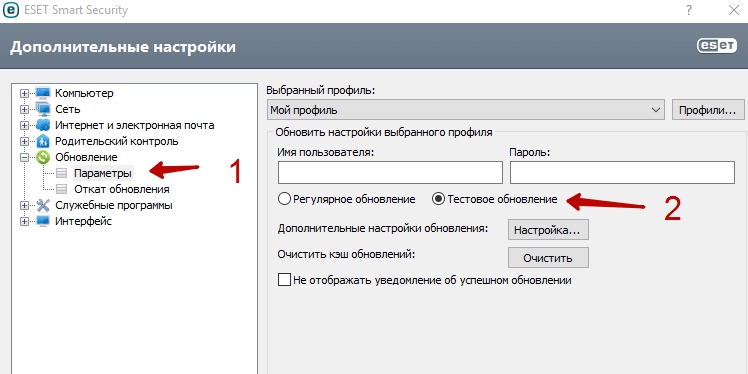Viewport: 748px width, 374px height.
Task: Select Служебные программы tree item
Action: (x=114, y=205)
